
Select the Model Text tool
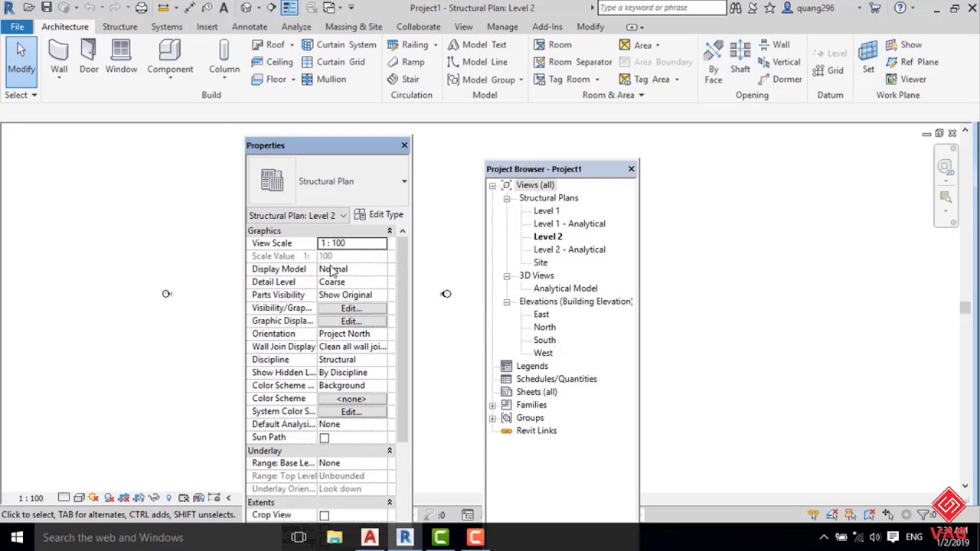(x=477, y=44)
